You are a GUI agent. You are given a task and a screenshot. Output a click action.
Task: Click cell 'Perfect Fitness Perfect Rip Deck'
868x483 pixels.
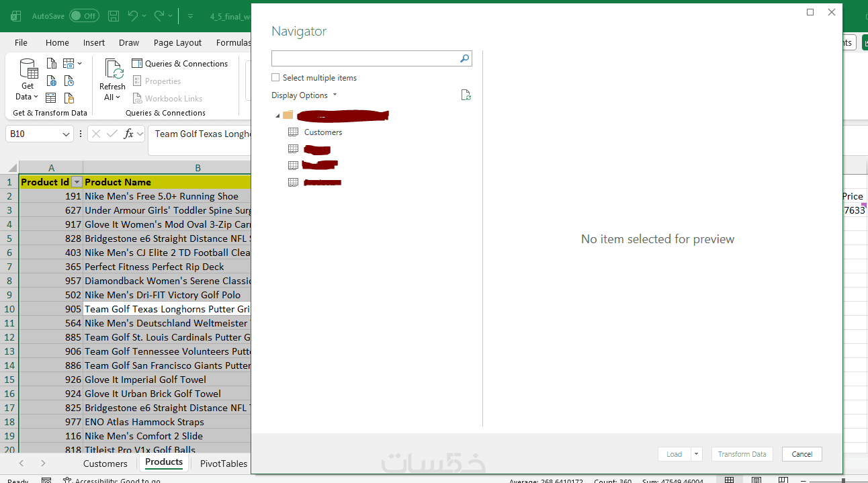point(167,267)
